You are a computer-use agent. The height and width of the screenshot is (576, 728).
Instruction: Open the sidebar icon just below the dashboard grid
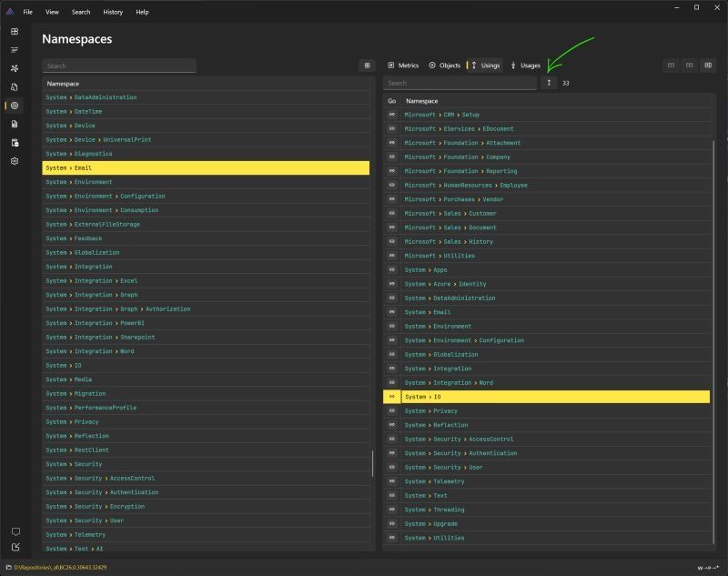[15, 50]
